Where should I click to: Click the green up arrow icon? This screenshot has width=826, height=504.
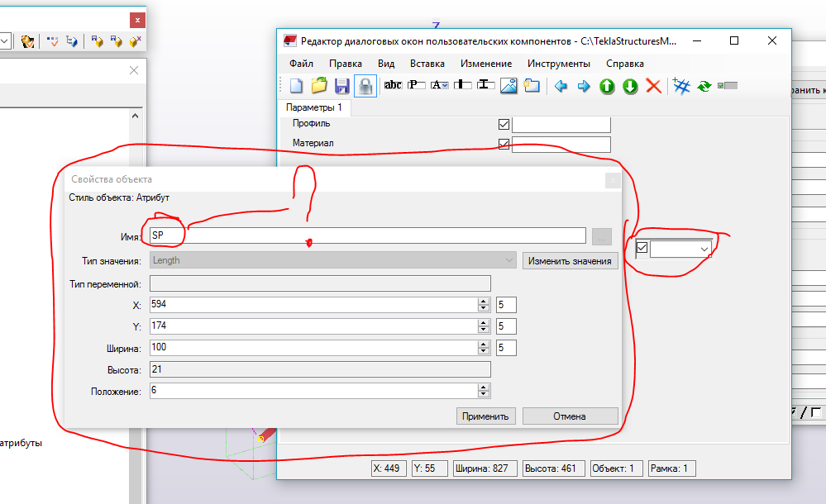click(x=607, y=86)
